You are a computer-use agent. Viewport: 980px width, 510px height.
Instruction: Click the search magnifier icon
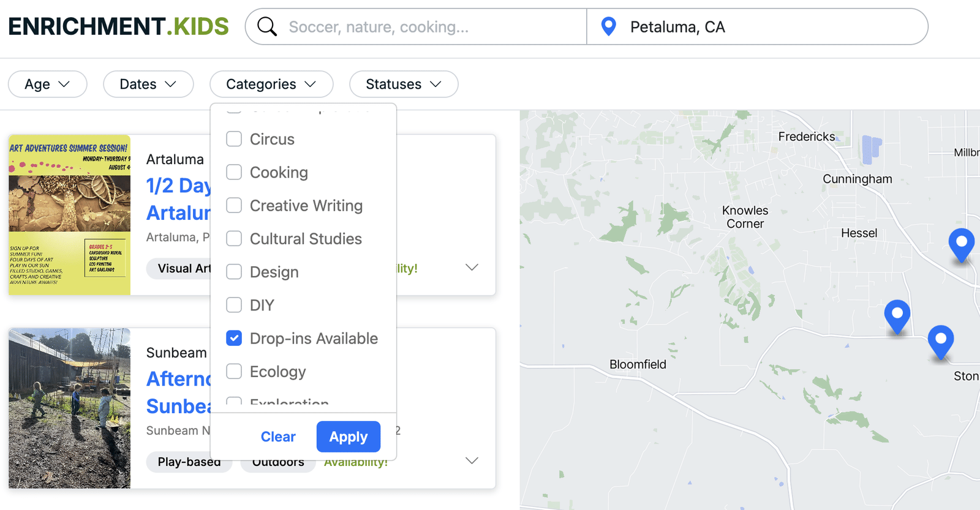pos(267,27)
